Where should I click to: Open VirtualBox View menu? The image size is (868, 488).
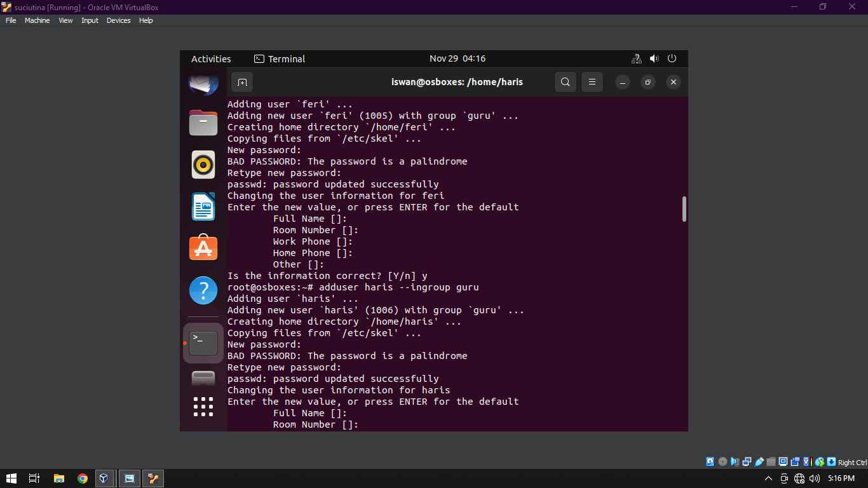tap(65, 20)
